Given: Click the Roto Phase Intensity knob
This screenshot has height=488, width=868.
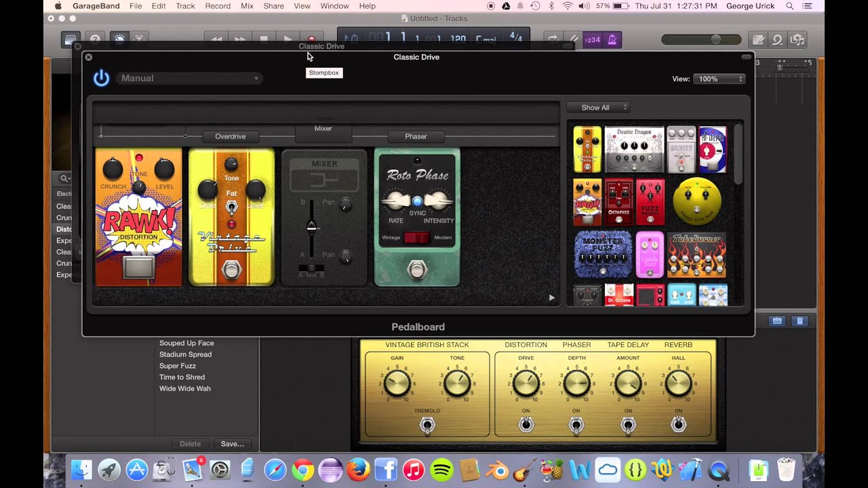Looking at the screenshot, I should (439, 201).
